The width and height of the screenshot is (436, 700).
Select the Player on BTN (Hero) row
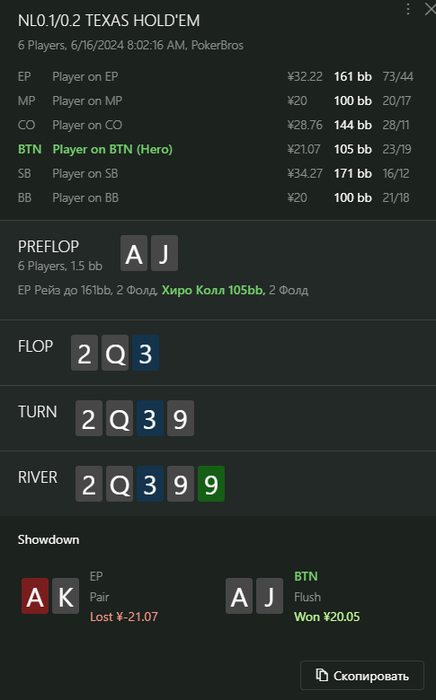(x=216, y=149)
